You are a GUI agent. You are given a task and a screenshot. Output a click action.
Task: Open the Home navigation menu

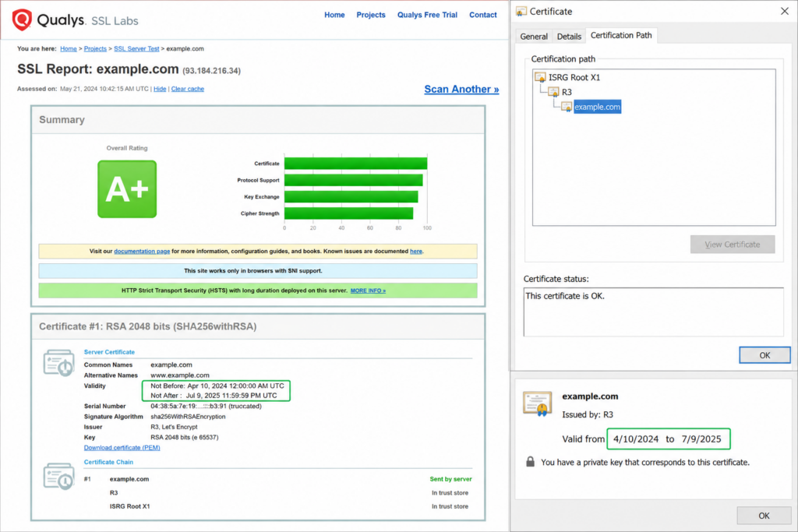334,15
